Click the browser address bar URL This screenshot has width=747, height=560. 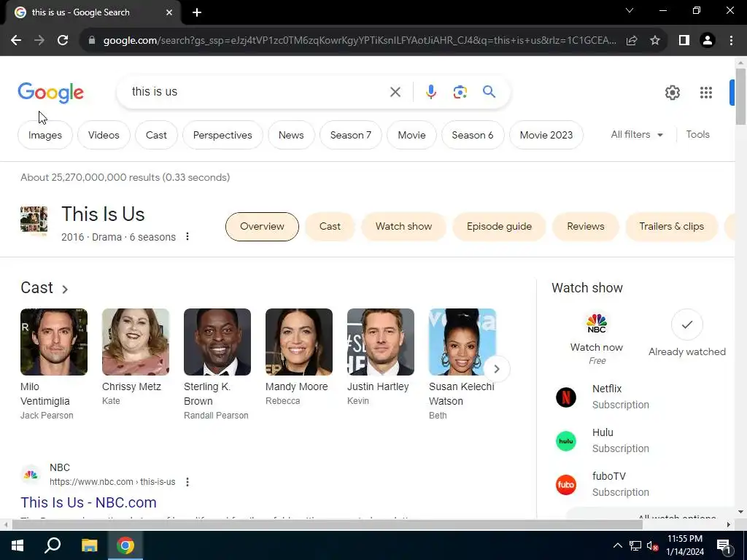[360, 41]
